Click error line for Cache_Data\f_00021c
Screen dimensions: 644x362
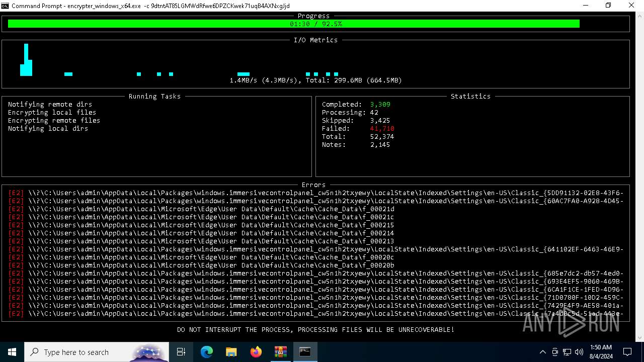(201, 217)
